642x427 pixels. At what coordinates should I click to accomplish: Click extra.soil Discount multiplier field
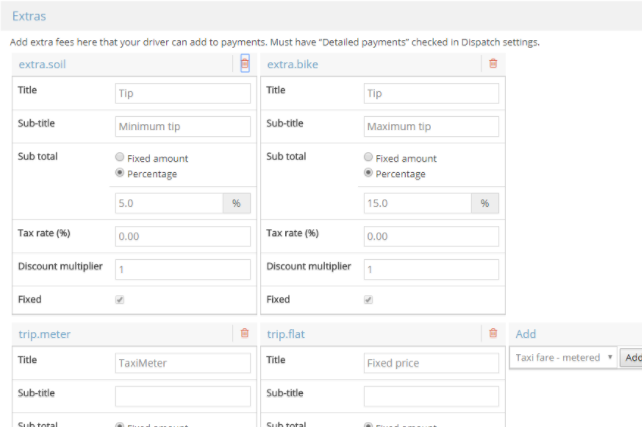183,269
